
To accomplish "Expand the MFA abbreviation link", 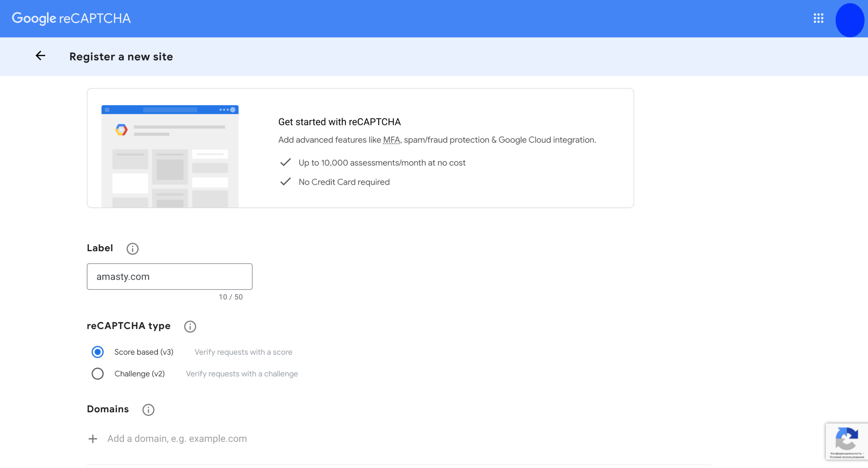I will (x=391, y=140).
